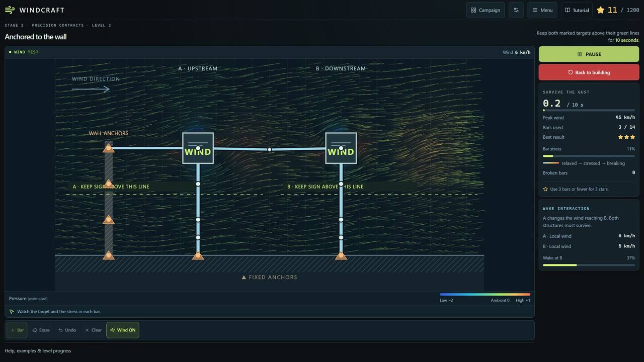Click the fixed anchor under sign B

click(x=341, y=255)
